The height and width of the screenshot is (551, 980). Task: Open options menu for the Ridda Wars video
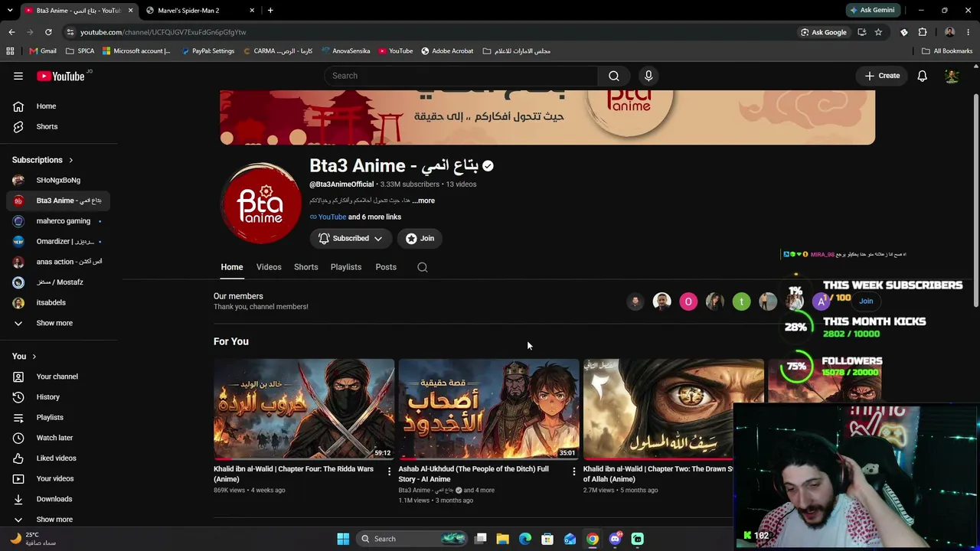pos(389,471)
